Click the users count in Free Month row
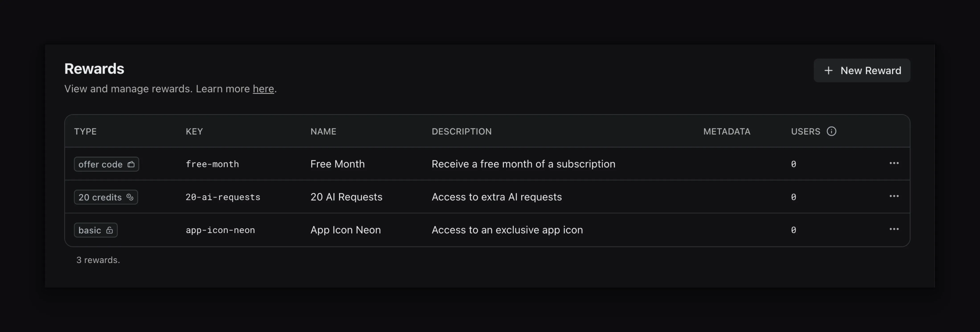Screen dimensions: 980x332 tap(793, 164)
